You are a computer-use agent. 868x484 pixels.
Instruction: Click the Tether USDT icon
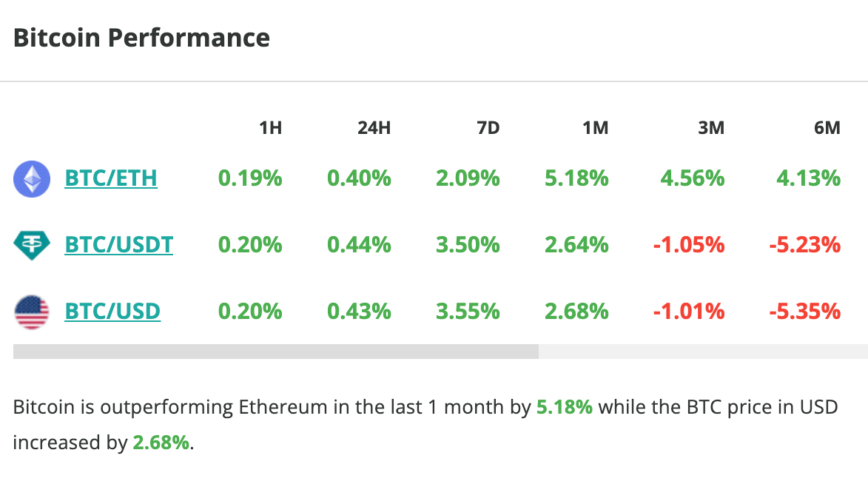[x=32, y=244]
